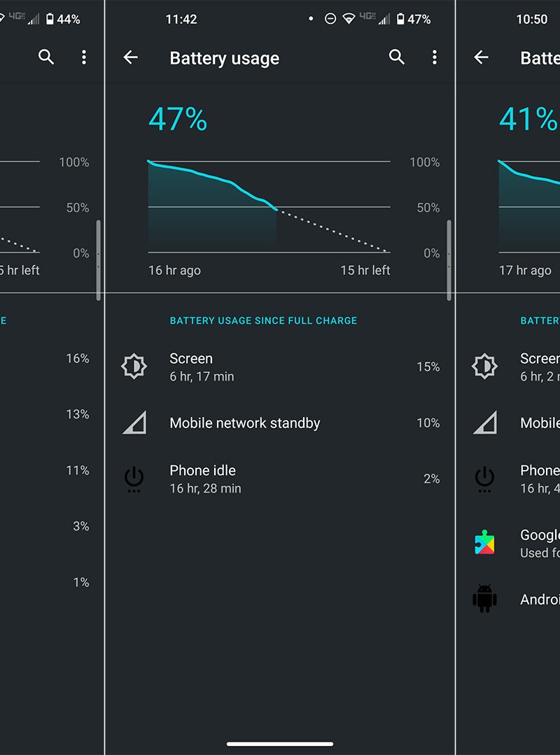Tap the Android robot icon
The height and width of the screenshot is (755, 560).
pyautogui.click(x=484, y=599)
